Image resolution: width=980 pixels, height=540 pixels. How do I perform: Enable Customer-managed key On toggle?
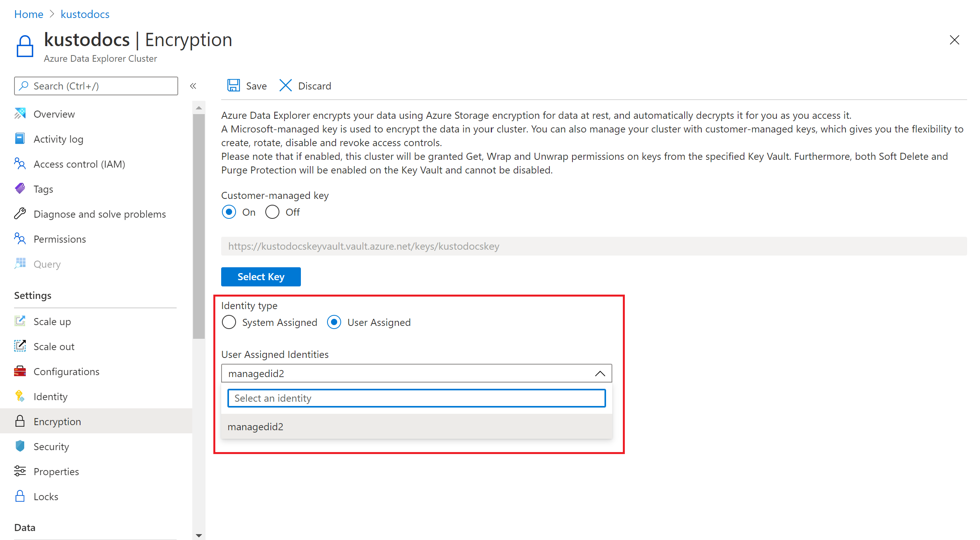tap(228, 211)
